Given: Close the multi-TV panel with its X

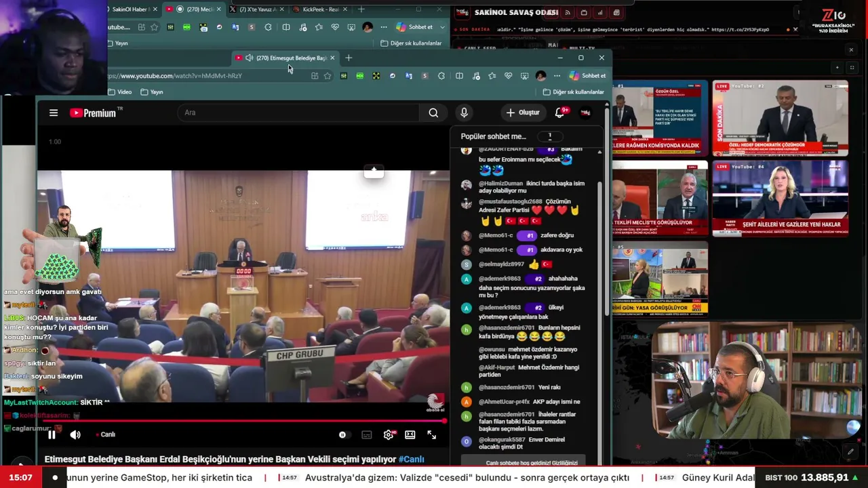Looking at the screenshot, I should point(851,49).
